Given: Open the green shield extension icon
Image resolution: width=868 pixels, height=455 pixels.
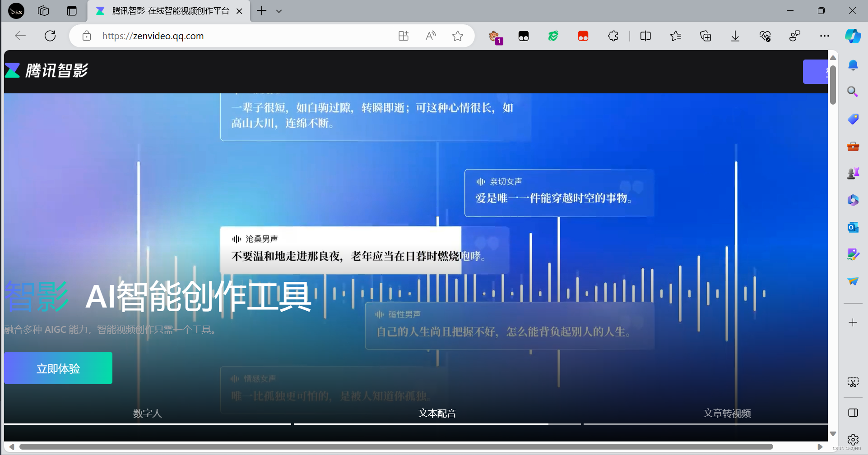Looking at the screenshot, I should point(553,36).
